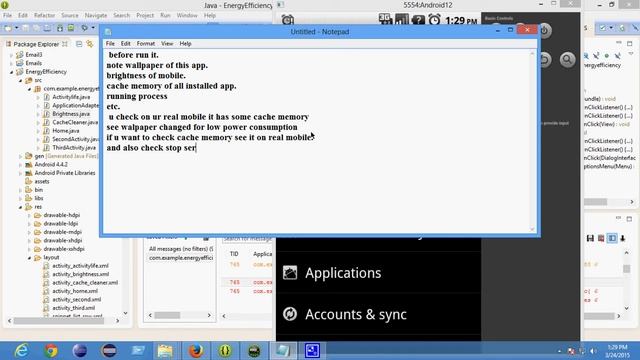The width and height of the screenshot is (640, 360).
Task: Expand Android 4.4.2 library
Action: [x=20, y=164]
